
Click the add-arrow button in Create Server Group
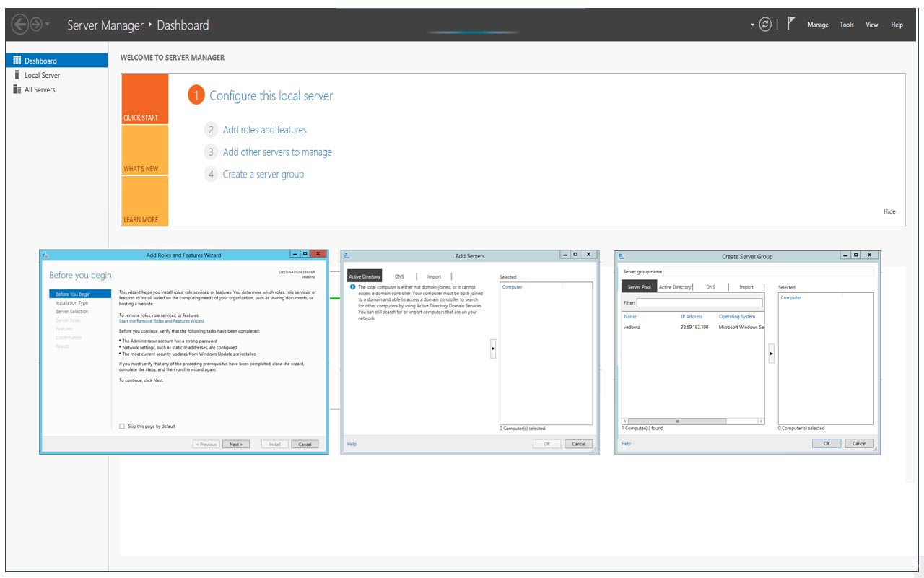coord(771,354)
